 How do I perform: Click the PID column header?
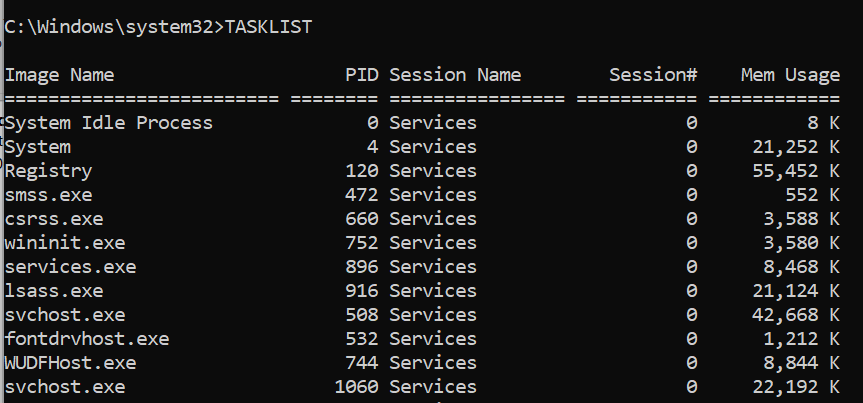[x=361, y=75]
